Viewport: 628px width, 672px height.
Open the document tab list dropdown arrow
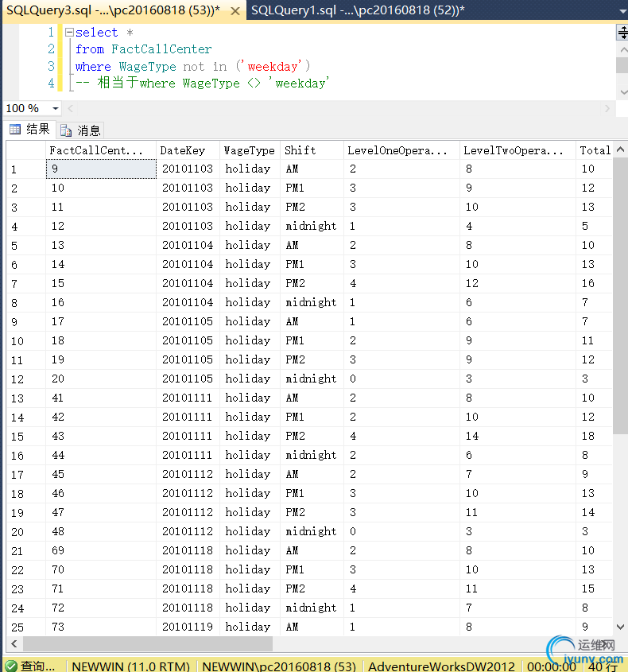(x=623, y=11)
